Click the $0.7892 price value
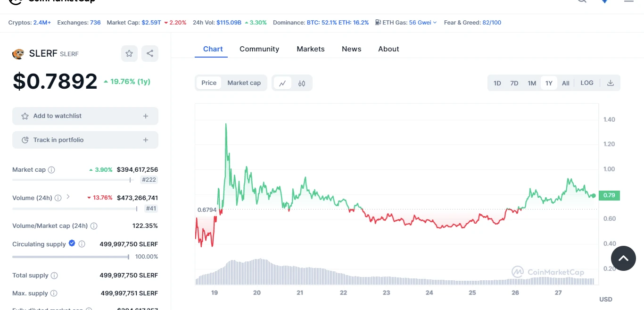Image resolution: width=644 pixels, height=310 pixels. (55, 82)
